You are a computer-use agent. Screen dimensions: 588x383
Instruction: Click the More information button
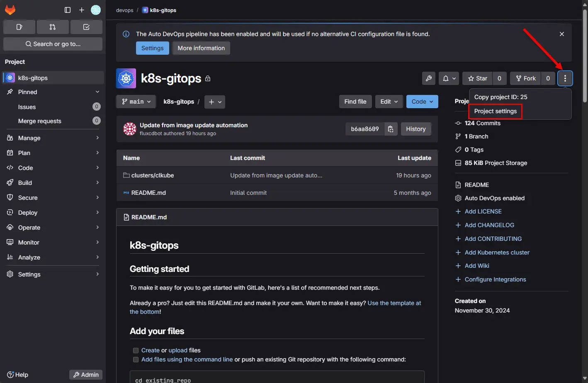point(201,48)
